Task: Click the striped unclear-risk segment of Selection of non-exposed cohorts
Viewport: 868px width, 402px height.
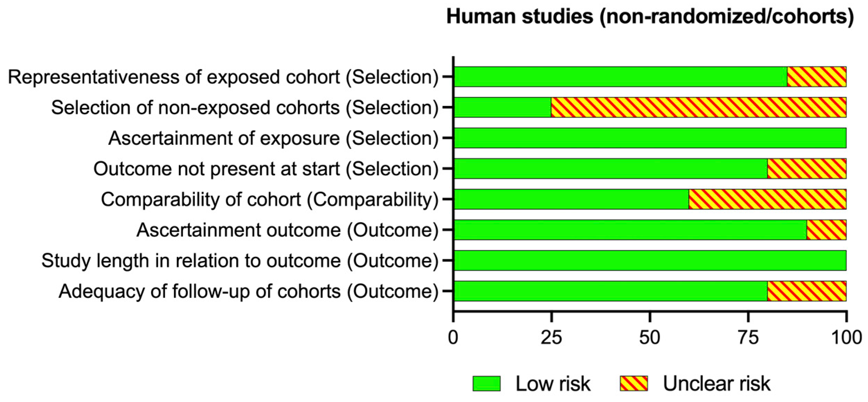Action: pos(699,108)
